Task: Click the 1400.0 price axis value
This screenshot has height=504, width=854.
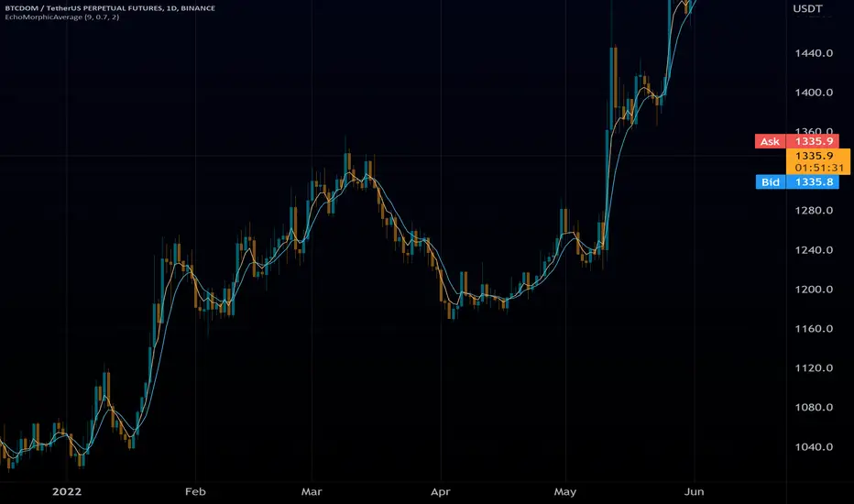Action: 814,93
